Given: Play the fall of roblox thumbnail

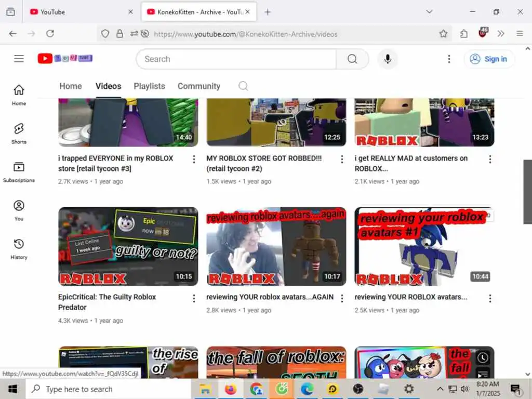Looking at the screenshot, I should [276, 362].
